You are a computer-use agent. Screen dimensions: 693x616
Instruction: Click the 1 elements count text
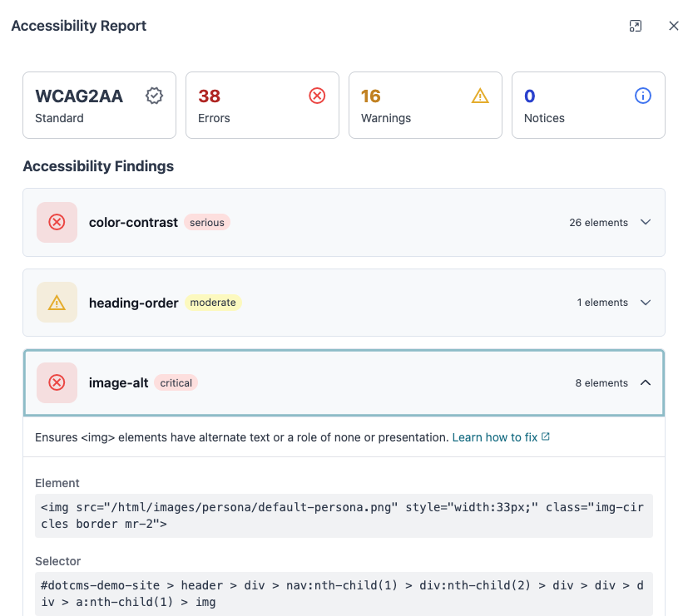click(602, 303)
